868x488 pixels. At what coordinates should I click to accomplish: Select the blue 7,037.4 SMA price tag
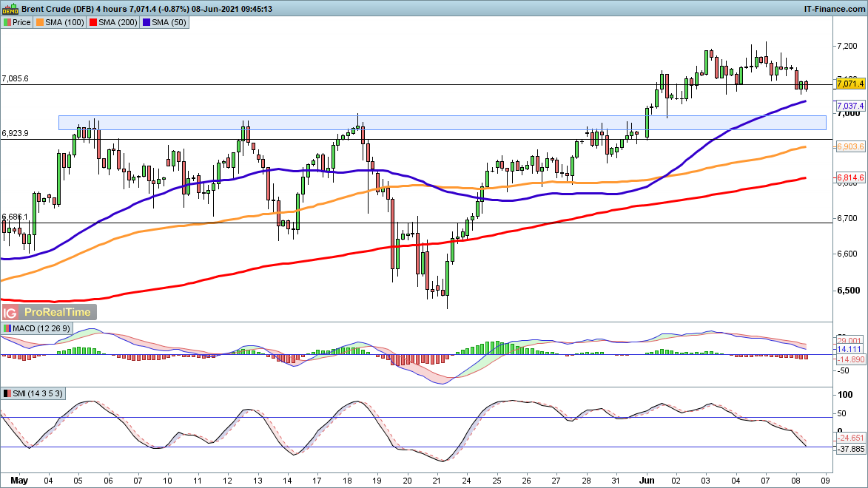click(850, 106)
